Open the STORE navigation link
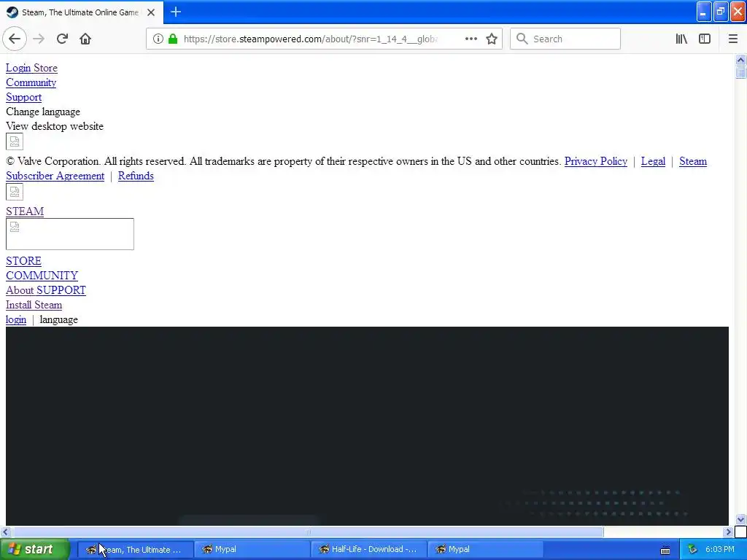The image size is (747, 560). tap(23, 261)
